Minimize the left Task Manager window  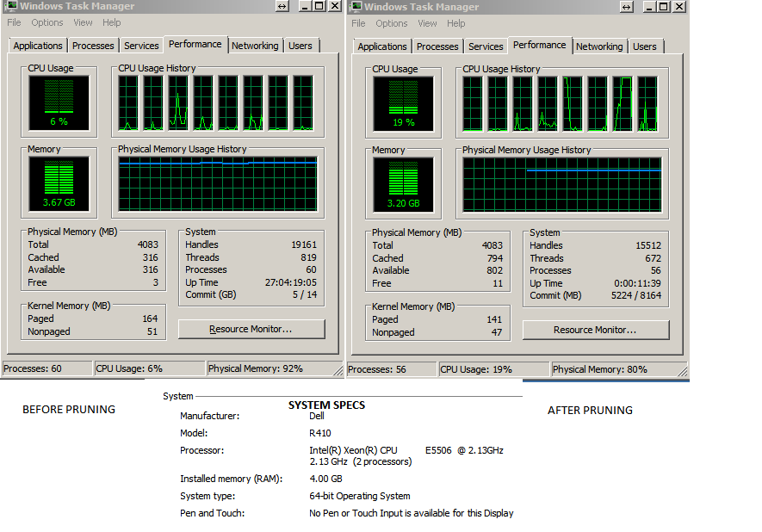click(x=304, y=6)
